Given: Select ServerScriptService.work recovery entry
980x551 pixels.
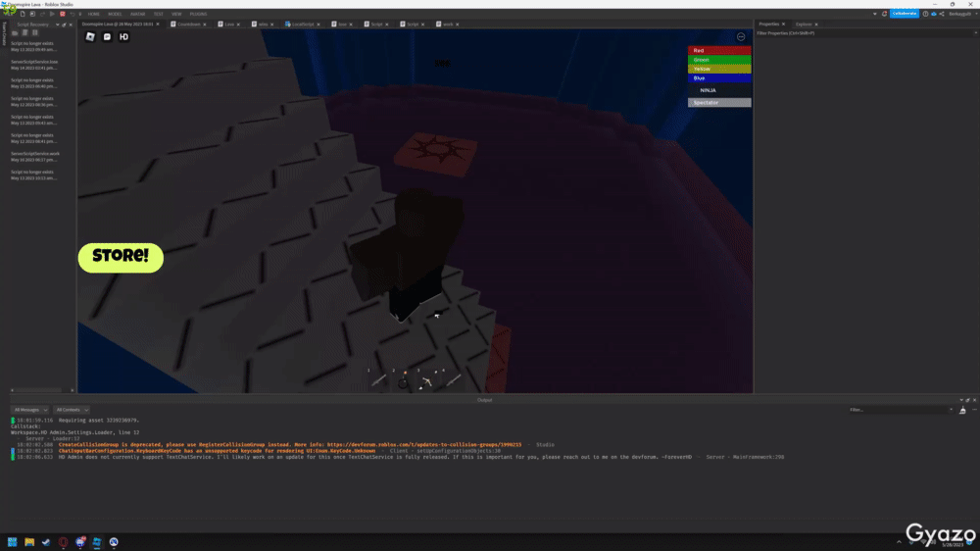Looking at the screenshot, I should click(x=35, y=156).
